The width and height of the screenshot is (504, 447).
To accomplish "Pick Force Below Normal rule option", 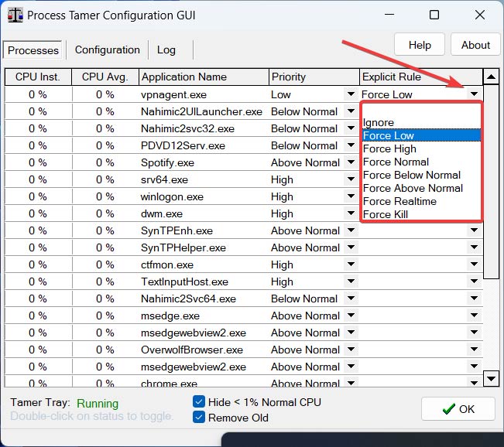I will (x=421, y=175).
